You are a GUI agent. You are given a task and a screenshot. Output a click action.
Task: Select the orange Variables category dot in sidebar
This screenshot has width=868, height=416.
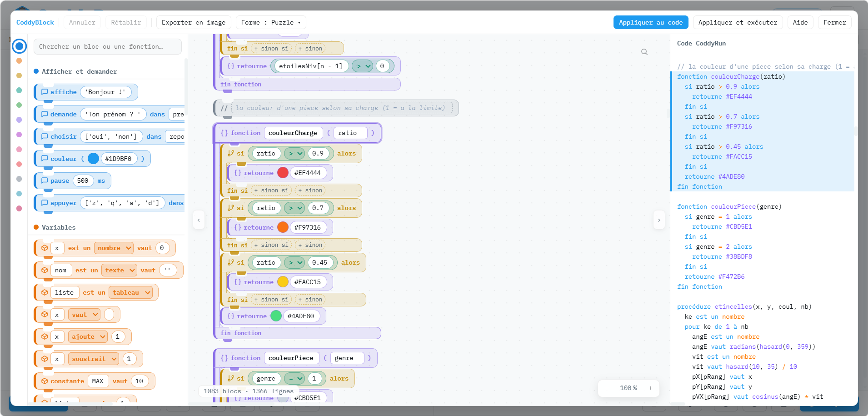coord(19,60)
